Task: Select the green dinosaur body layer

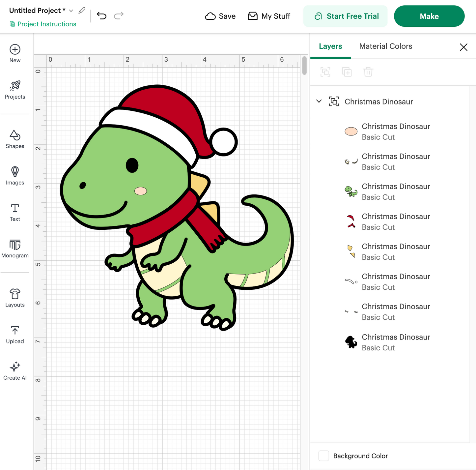Action: [390, 191]
